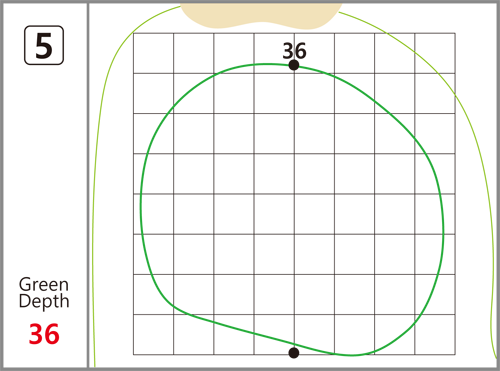Select the bottom black dot marker
This screenshot has width=500, height=371.
tap(294, 353)
